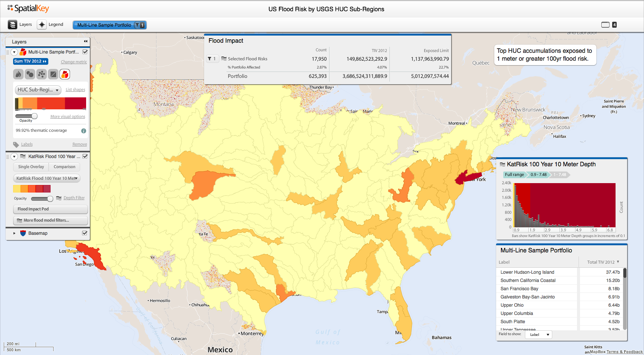Switch to Comparison mode
644x355 pixels.
pyautogui.click(x=64, y=167)
